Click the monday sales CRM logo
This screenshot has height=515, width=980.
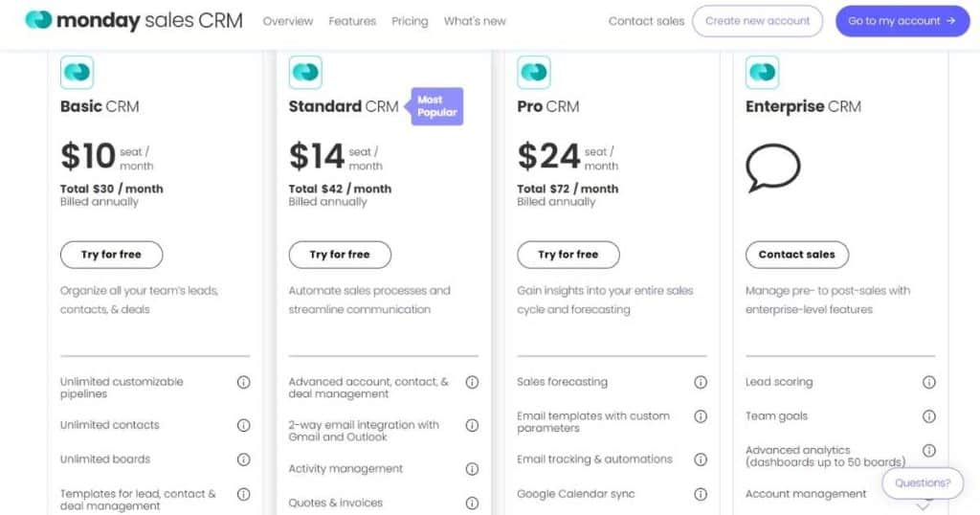coord(134,21)
